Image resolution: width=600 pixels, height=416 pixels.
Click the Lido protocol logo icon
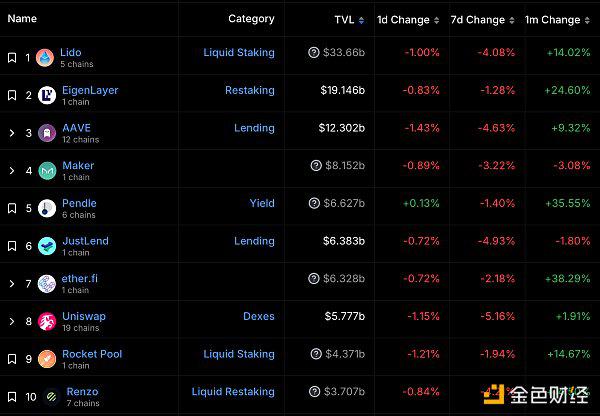coord(45,57)
